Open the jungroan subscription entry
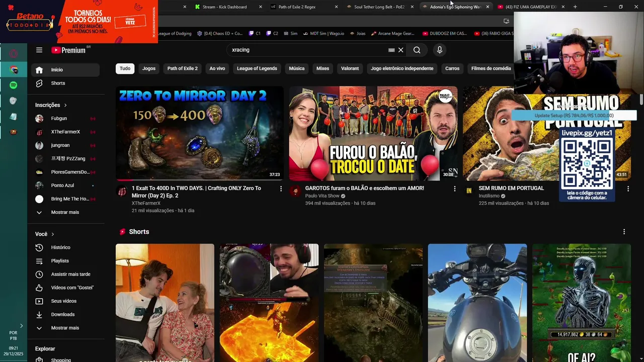 pyautogui.click(x=65, y=145)
